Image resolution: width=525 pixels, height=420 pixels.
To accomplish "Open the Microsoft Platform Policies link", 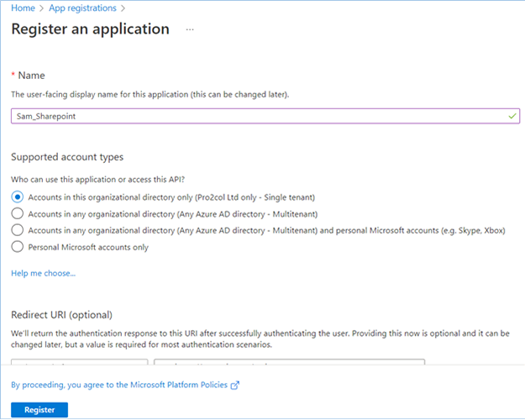I will coord(119,385).
